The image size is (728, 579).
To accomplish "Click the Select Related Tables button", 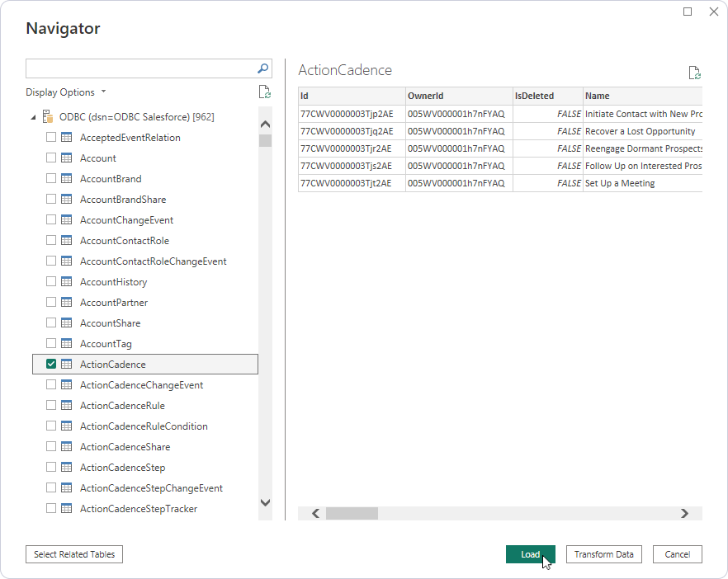I will (x=74, y=554).
